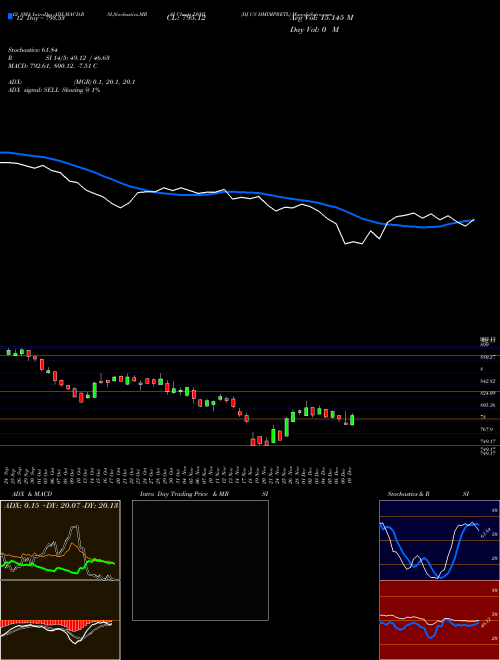500x660 pixels.
Task: Click the last green candlestick in candle chart
Action: 352,420
